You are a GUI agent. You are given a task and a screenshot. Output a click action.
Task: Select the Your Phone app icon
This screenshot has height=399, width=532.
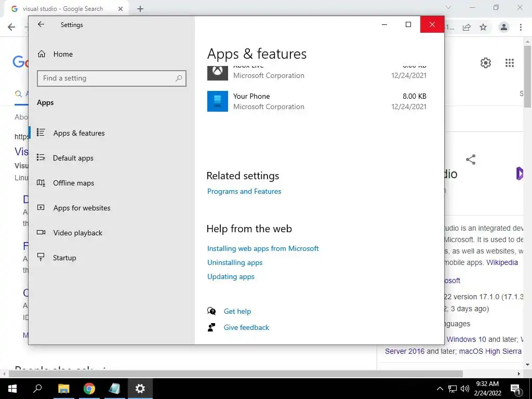click(x=218, y=101)
